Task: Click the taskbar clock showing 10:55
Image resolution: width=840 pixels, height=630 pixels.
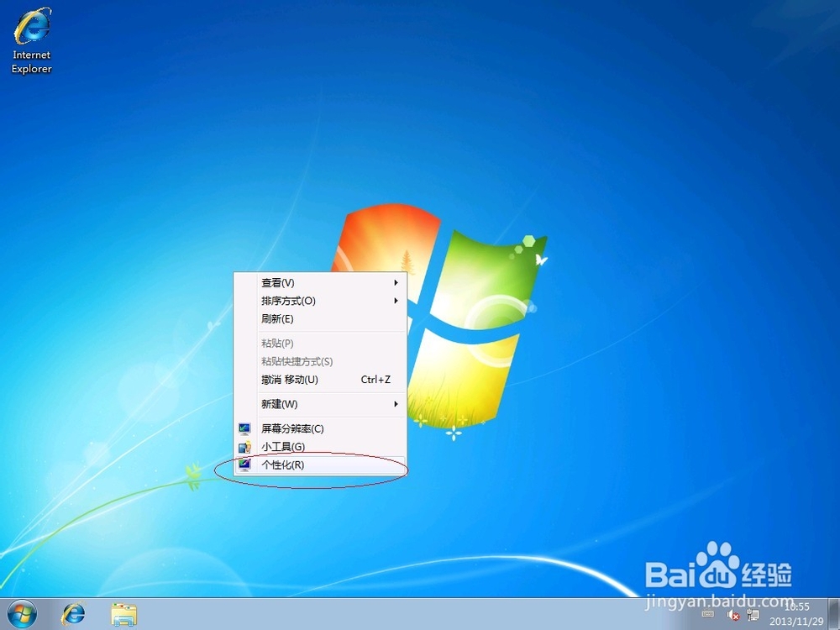Action: click(x=796, y=607)
